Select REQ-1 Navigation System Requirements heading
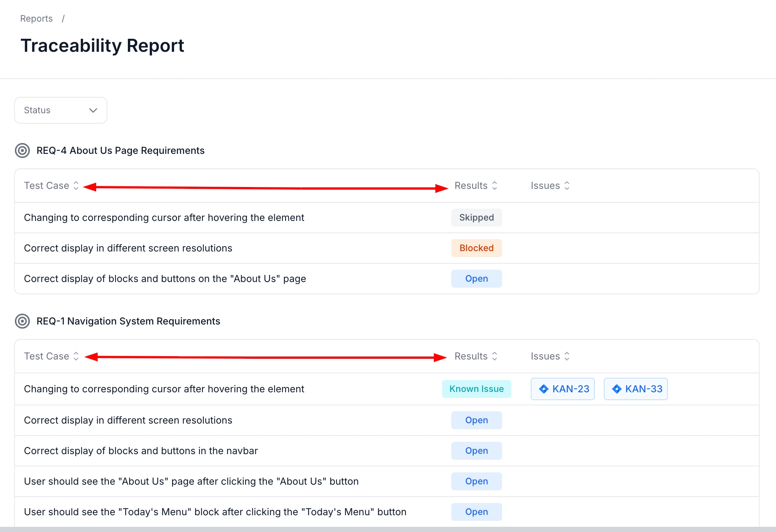The image size is (776, 532). click(128, 321)
